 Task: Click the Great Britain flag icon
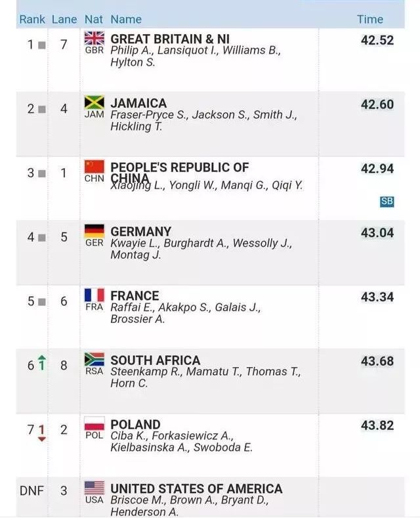(x=94, y=38)
